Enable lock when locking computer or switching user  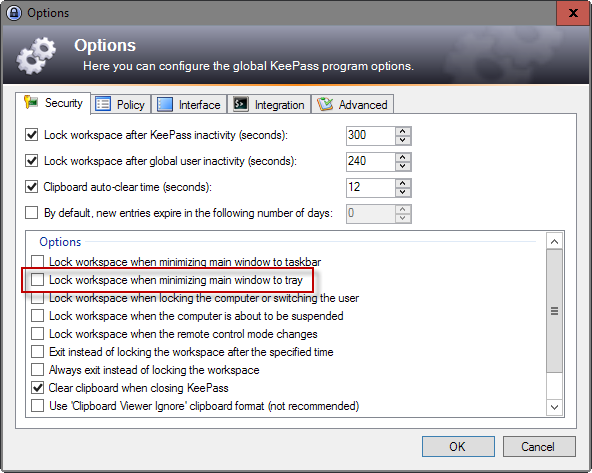coord(37,298)
